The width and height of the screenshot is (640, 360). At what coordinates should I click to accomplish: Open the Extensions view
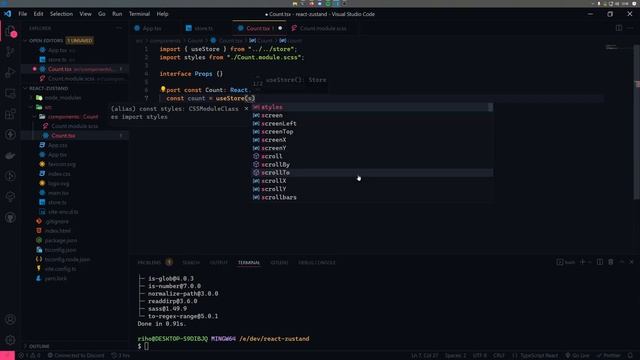pos(11,114)
